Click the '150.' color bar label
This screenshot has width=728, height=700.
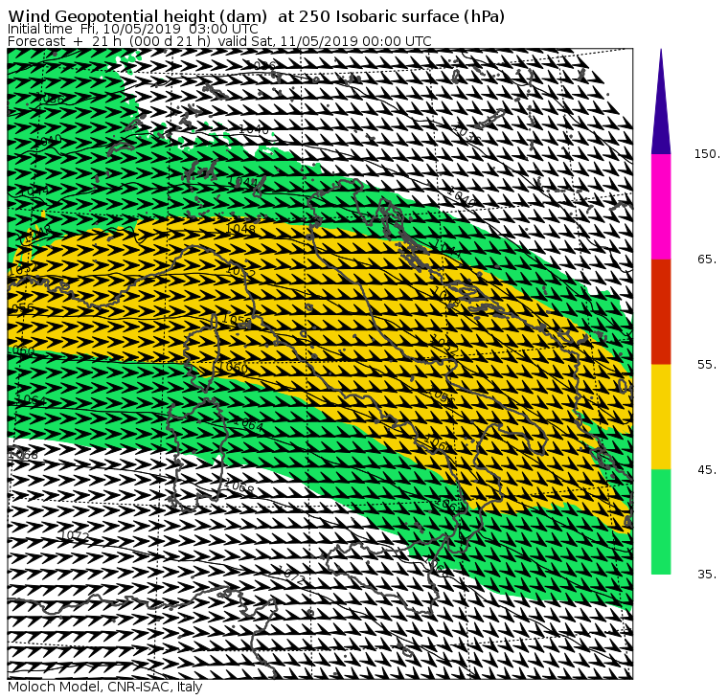coord(707,154)
